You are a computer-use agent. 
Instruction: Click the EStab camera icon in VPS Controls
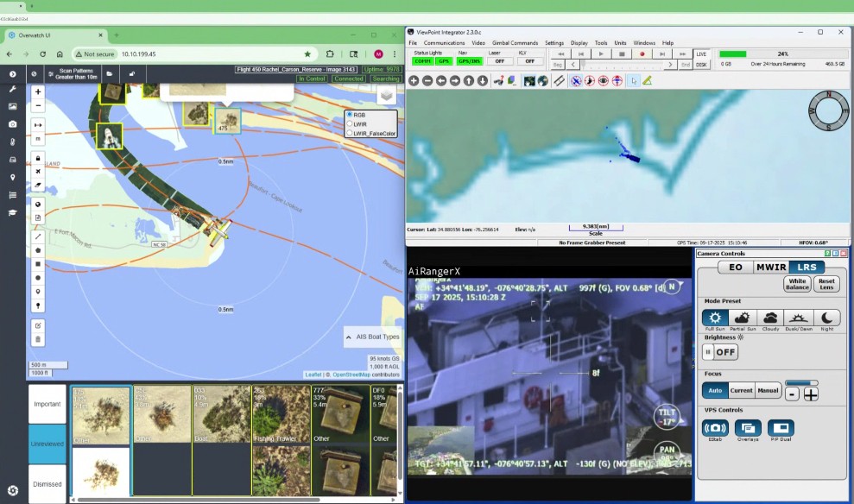[715, 428]
